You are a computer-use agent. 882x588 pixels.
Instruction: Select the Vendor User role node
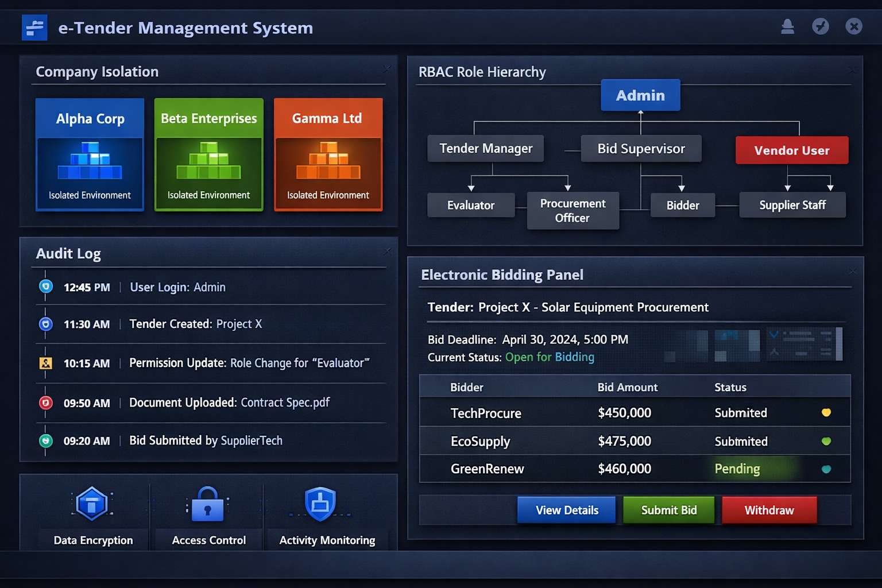pyautogui.click(x=791, y=150)
